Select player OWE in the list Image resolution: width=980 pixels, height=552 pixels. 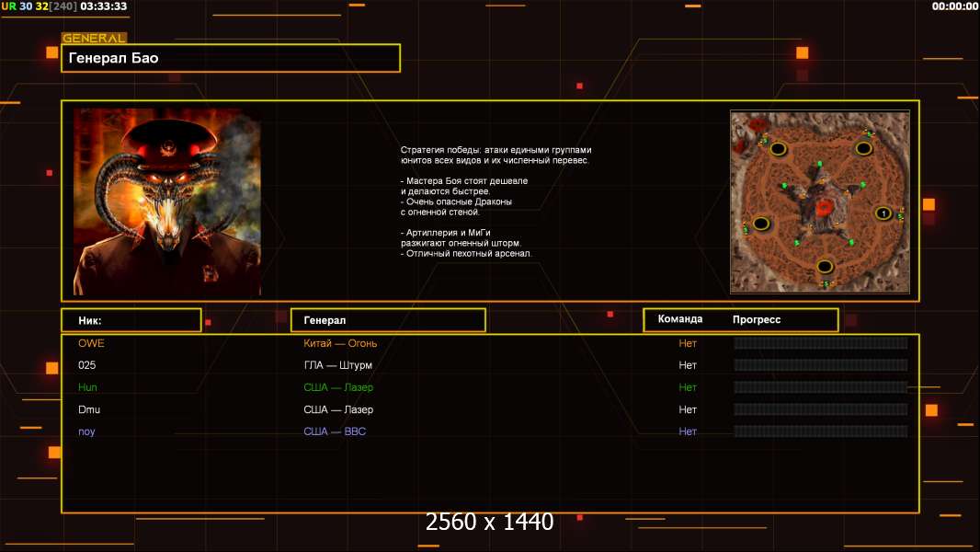pos(91,343)
